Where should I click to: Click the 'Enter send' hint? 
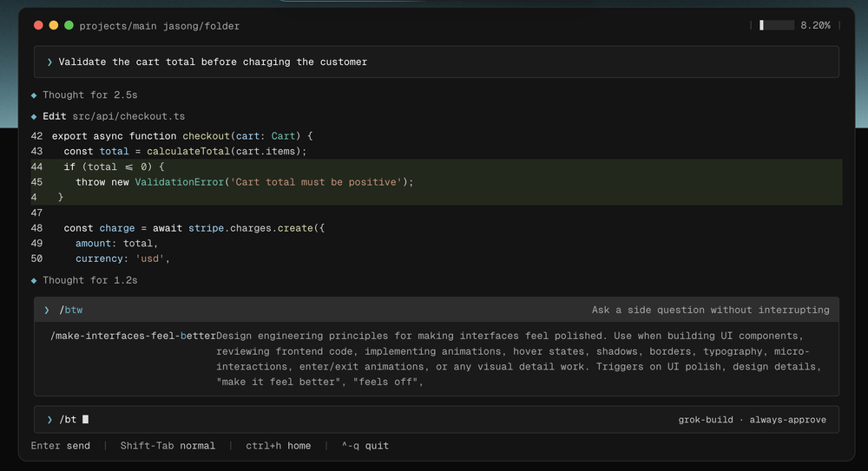point(61,446)
